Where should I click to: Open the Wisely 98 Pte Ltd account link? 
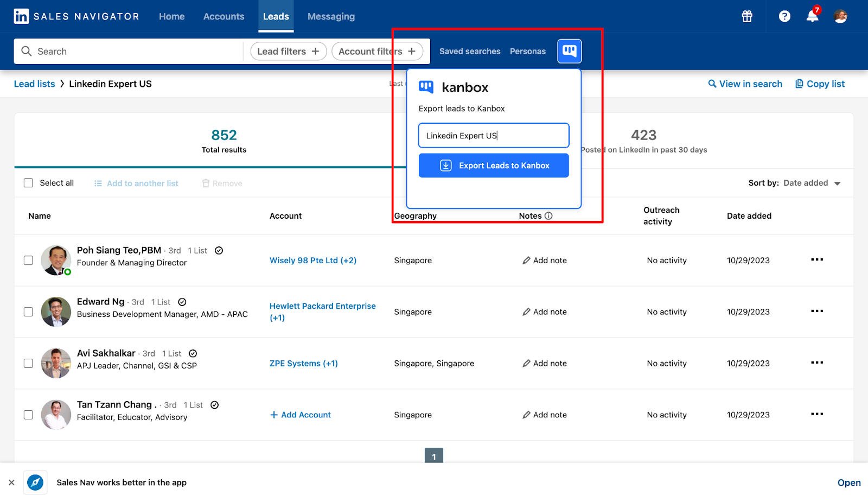[313, 260]
